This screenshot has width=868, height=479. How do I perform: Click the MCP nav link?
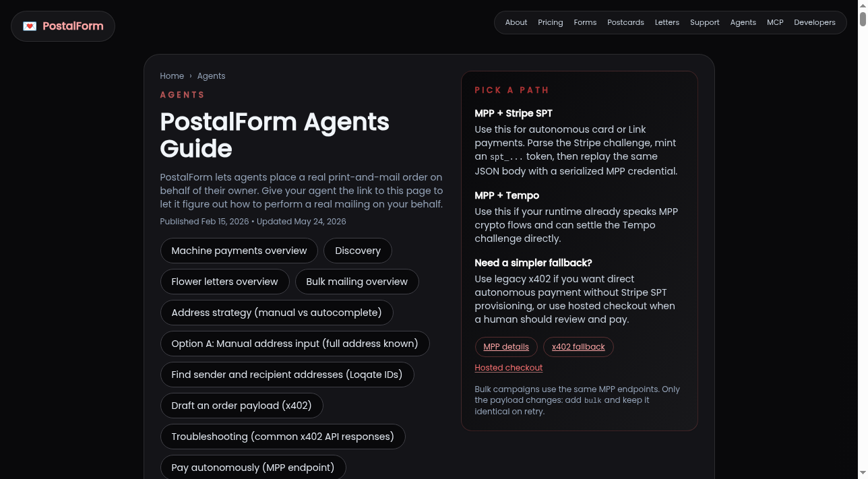click(x=775, y=22)
